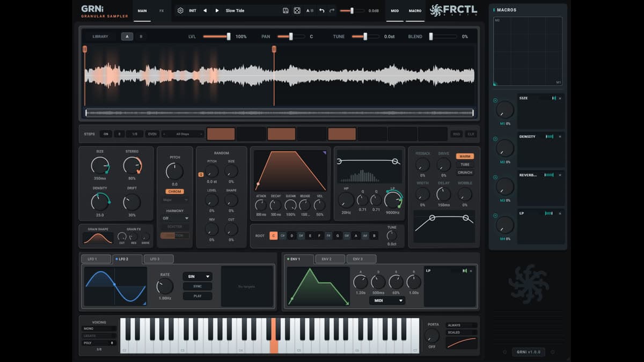644x362 pixels.
Task: Click the LFO RATE knob
Action: [x=165, y=286]
